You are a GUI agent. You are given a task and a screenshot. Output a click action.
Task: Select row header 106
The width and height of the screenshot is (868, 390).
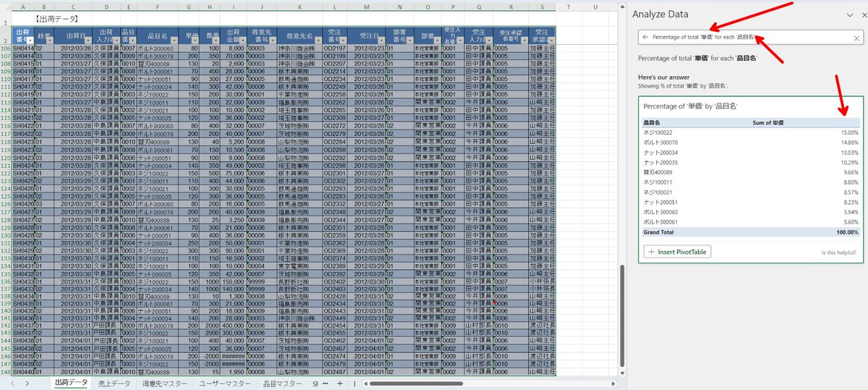(6, 48)
